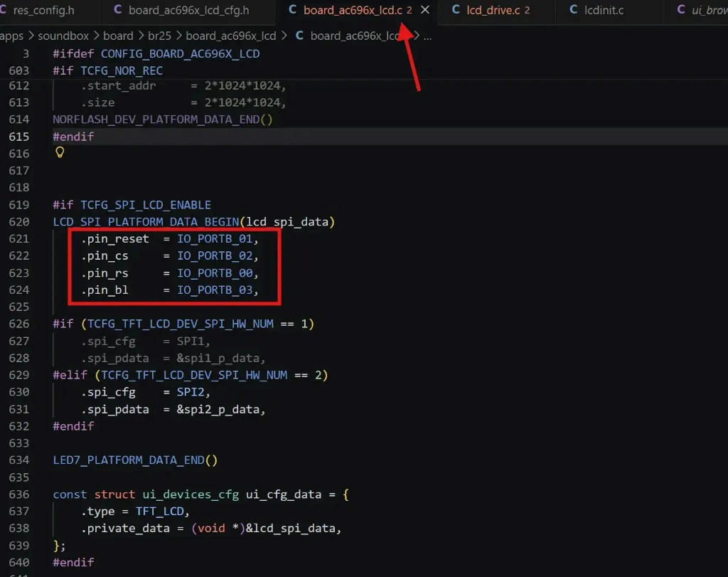Click the ui_devices_cfg struct type
Image resolution: width=728 pixels, height=577 pixels.
191,494
